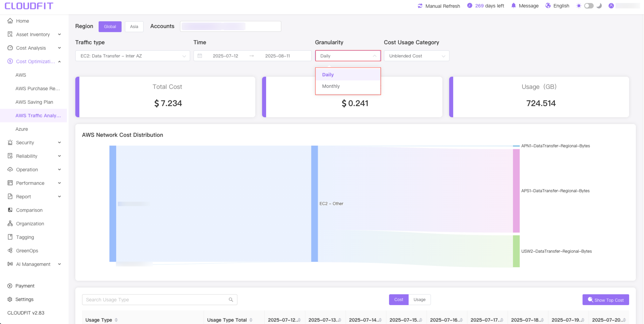Click the EC2 - Other blue Sankey node
This screenshot has width=644, height=324.
[314, 204]
